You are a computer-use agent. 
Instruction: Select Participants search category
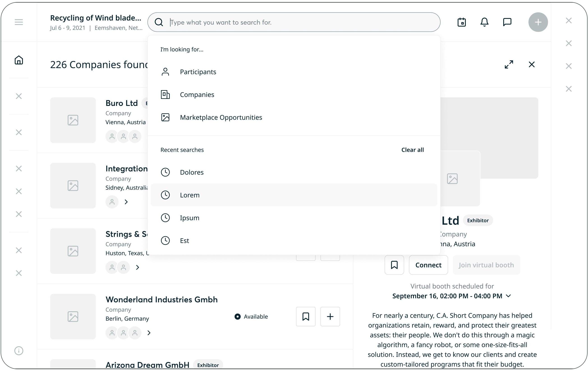(x=198, y=72)
